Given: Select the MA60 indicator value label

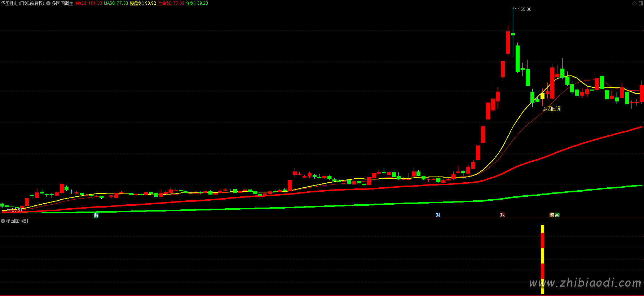Looking at the screenshot, I should coord(116,3).
